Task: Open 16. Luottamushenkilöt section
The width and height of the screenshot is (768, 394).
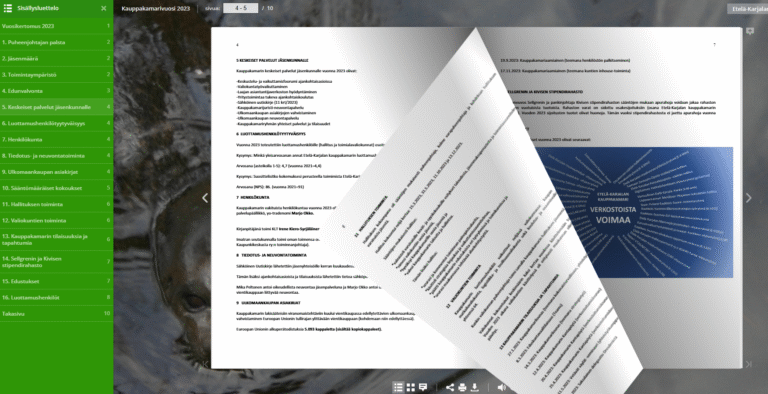Action: (57, 297)
